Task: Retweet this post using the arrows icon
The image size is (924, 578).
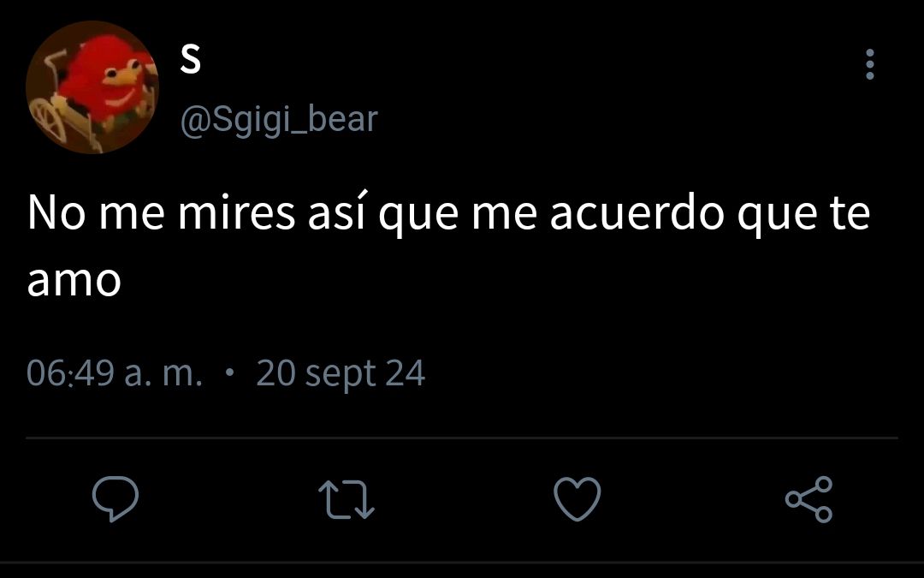Action: tap(346, 499)
